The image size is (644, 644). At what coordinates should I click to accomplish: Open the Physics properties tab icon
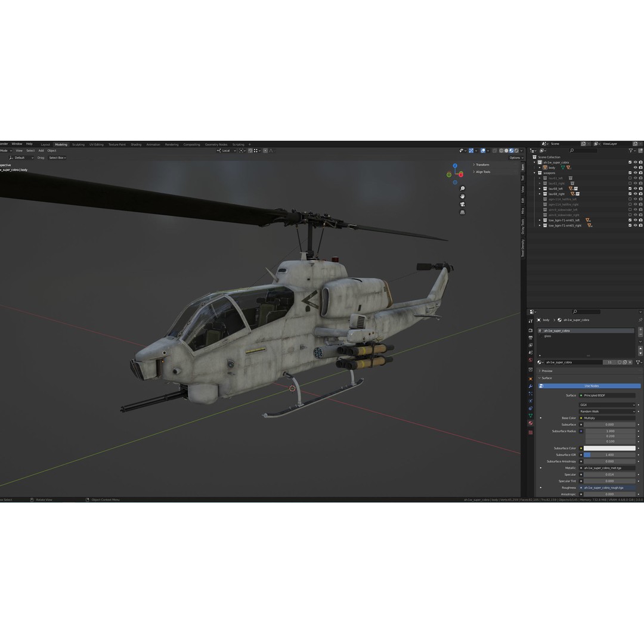click(x=530, y=401)
